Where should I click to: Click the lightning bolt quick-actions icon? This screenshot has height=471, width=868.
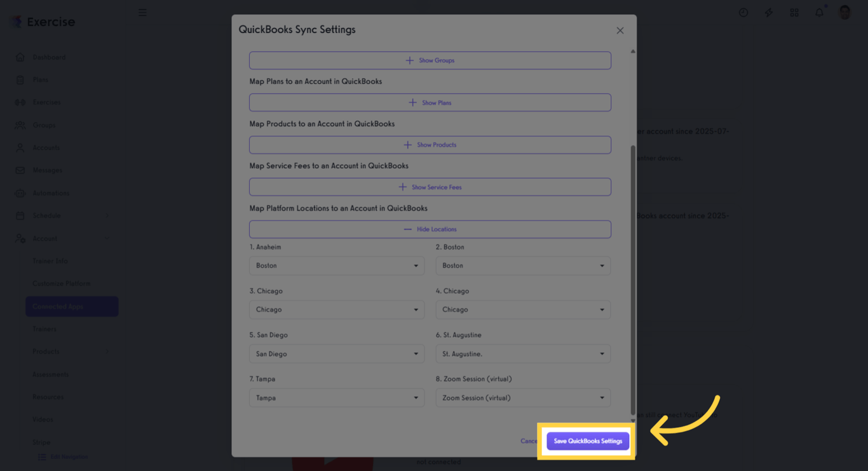pos(768,12)
